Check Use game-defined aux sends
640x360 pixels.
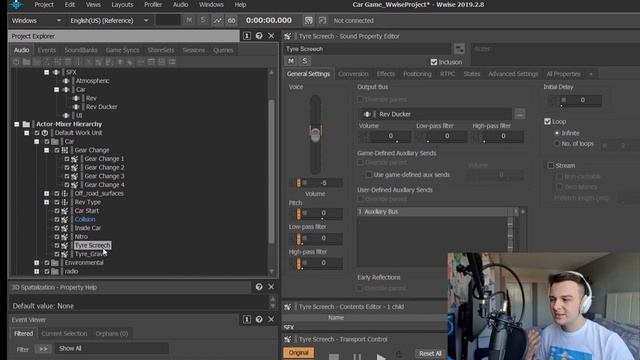(x=369, y=175)
